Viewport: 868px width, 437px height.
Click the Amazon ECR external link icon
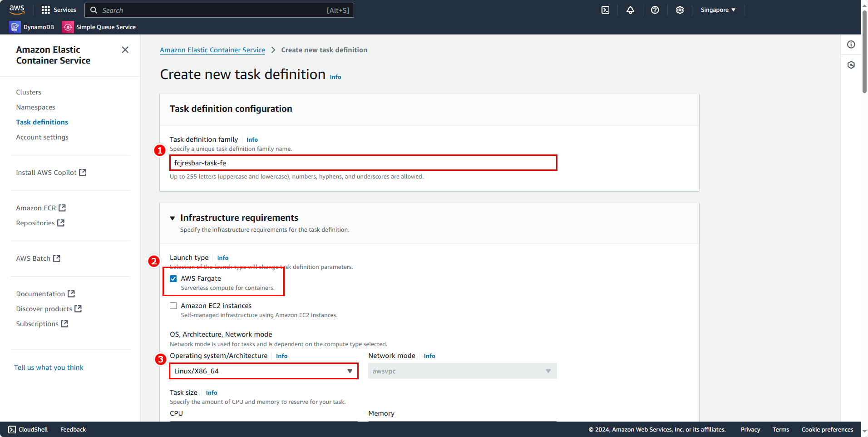pos(62,208)
